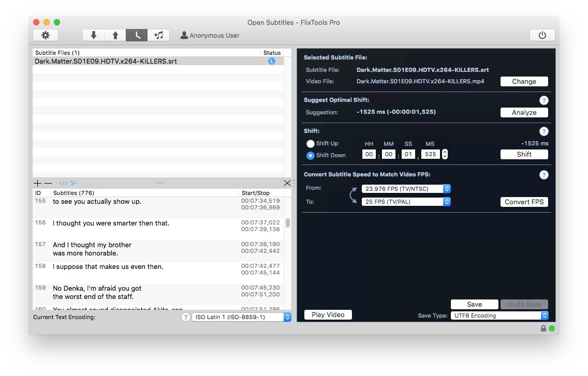Click the swap FPS curved arrow
The height and width of the screenshot is (376, 588).
click(x=353, y=195)
